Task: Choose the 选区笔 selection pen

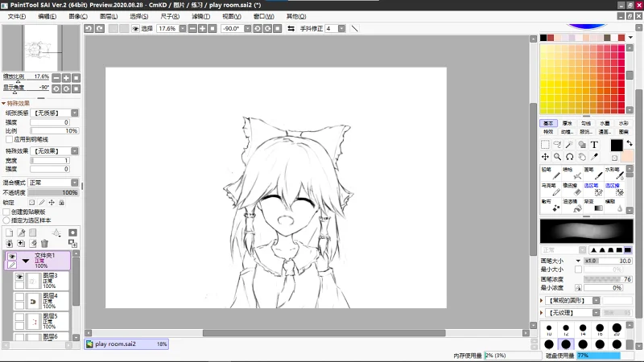Action: click(593, 189)
